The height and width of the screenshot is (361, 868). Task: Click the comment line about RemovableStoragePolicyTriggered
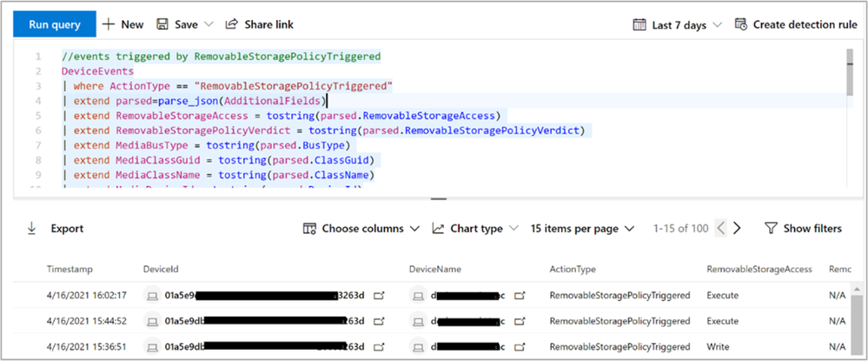[x=221, y=56]
